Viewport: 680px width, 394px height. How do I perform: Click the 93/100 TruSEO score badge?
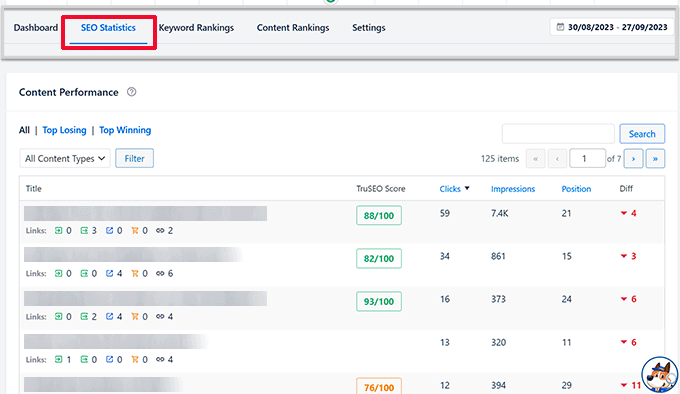pyautogui.click(x=379, y=301)
